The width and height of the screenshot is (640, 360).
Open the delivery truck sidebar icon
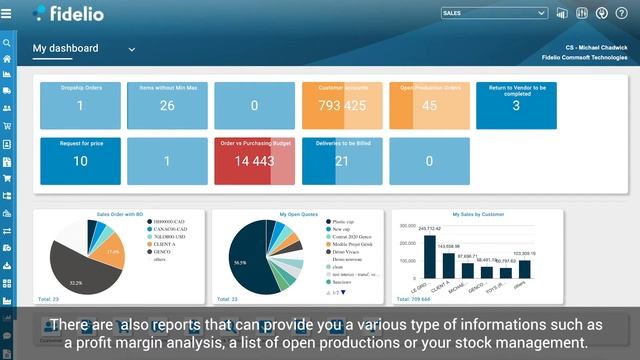pos(7,91)
